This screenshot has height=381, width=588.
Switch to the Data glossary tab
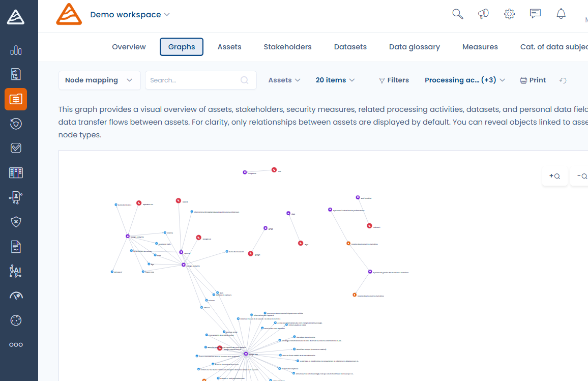click(414, 46)
